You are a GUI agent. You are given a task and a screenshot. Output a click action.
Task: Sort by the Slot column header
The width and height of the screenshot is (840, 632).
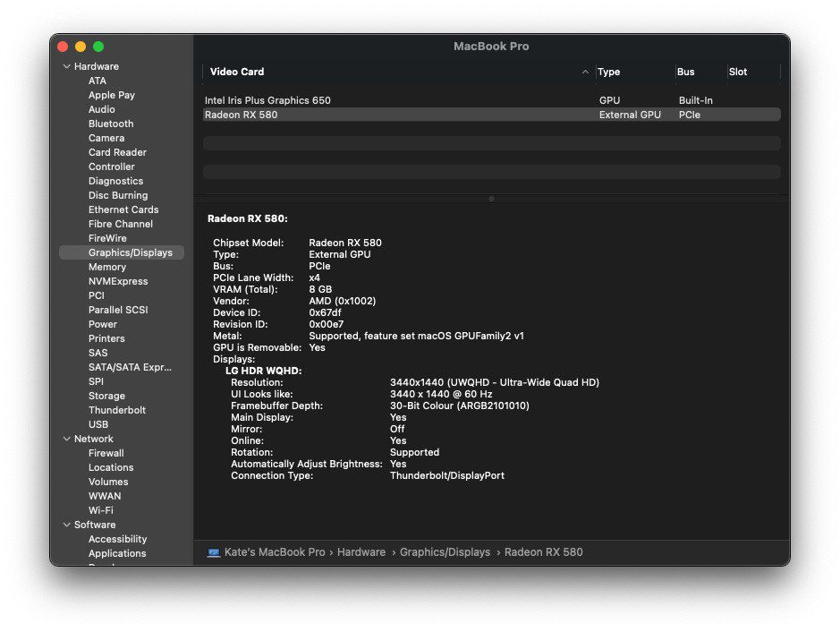point(738,72)
